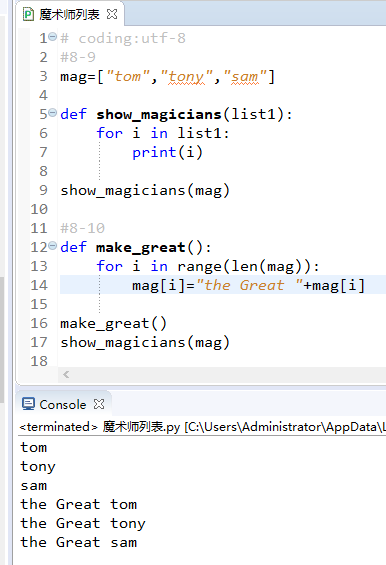Image resolution: width=386 pixels, height=565 pixels.
Task: Click the #8-10 comment line
Action: (x=83, y=228)
